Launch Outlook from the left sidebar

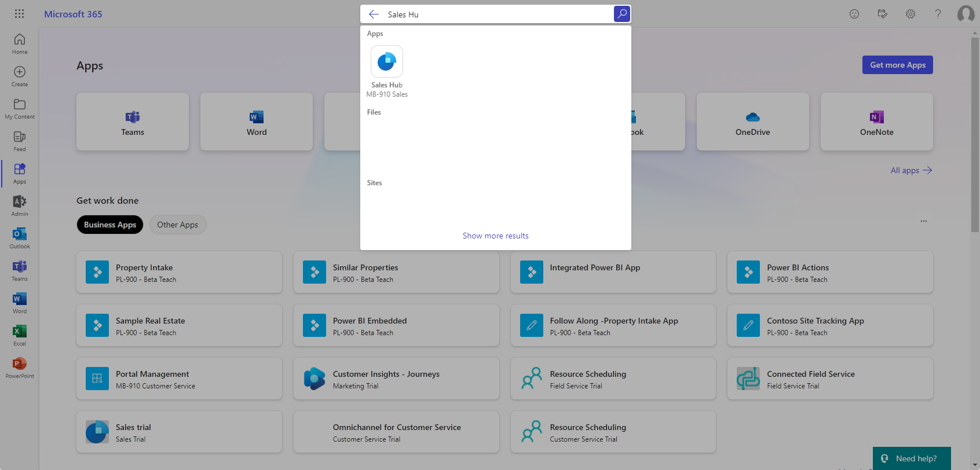[20, 238]
